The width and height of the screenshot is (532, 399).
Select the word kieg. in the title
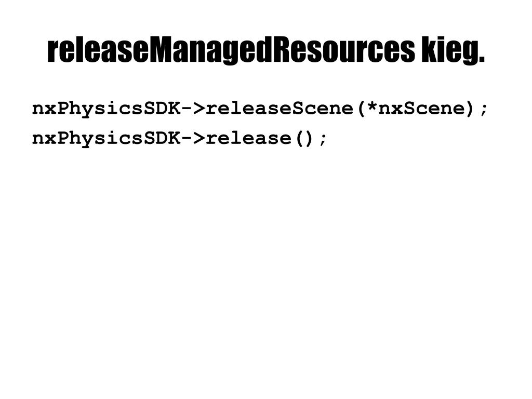point(453,51)
